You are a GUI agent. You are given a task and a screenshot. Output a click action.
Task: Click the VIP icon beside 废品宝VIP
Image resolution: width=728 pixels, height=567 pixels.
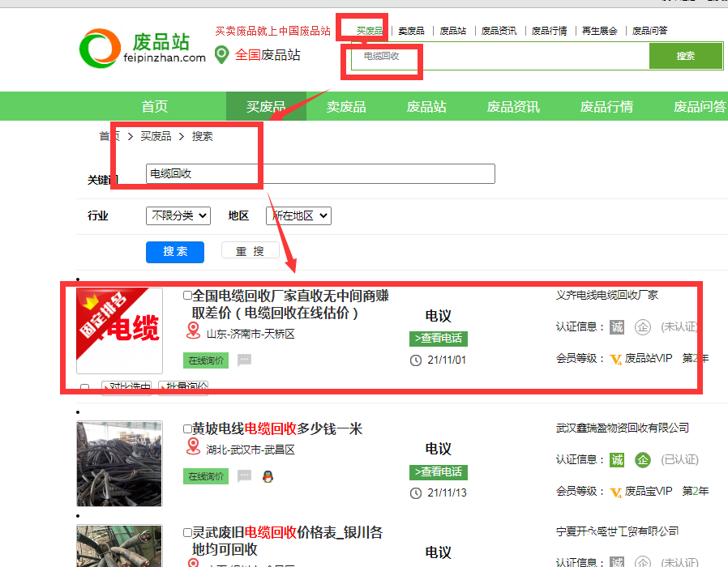click(616, 492)
